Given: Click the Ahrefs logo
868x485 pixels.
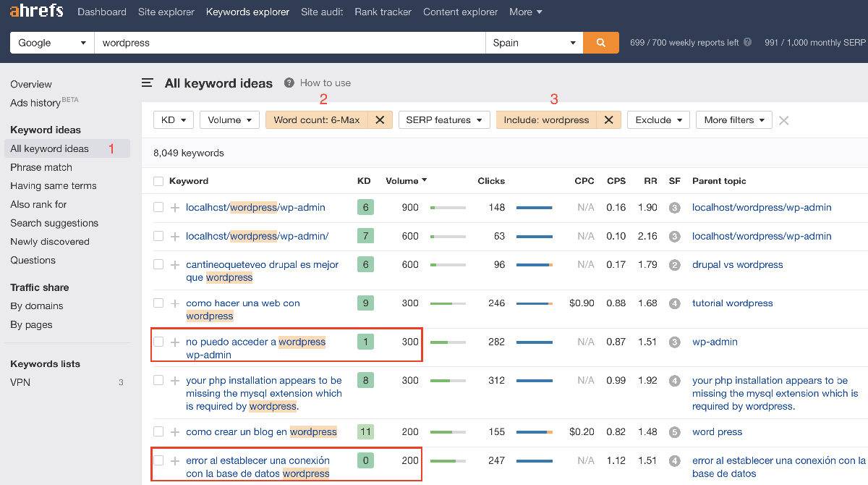Looking at the screenshot, I should click(x=36, y=12).
